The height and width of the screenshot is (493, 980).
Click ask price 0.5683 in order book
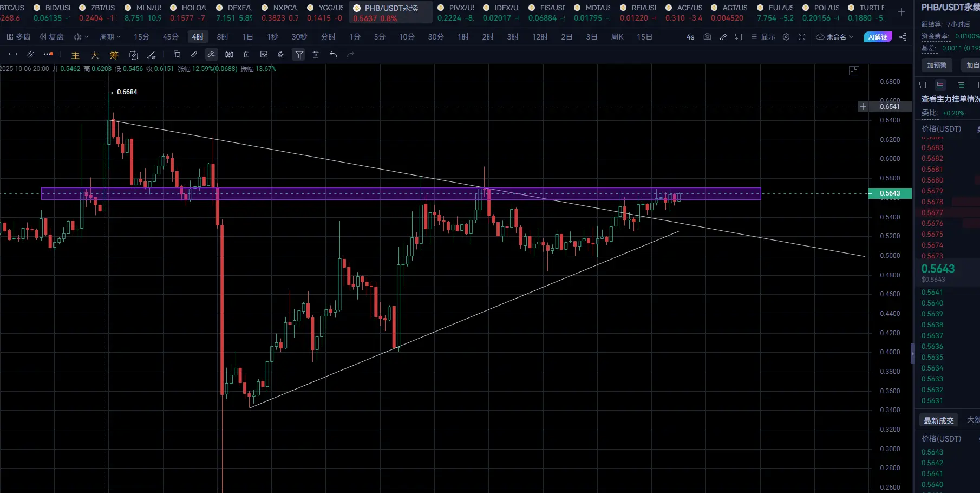pos(932,148)
